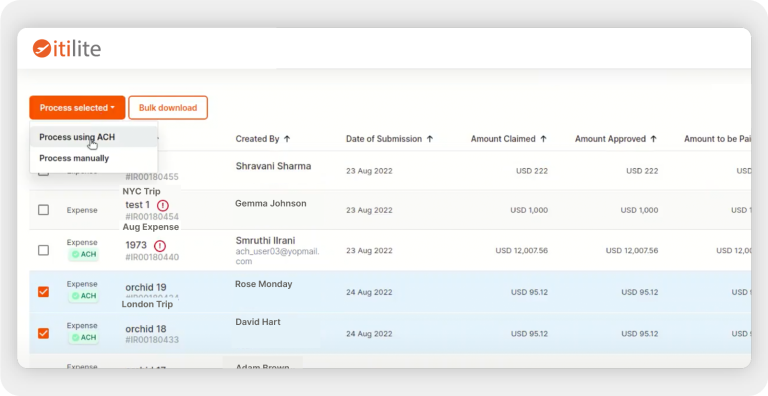Click the Aug Expense label
Screen dimensions: 768x396
point(150,227)
